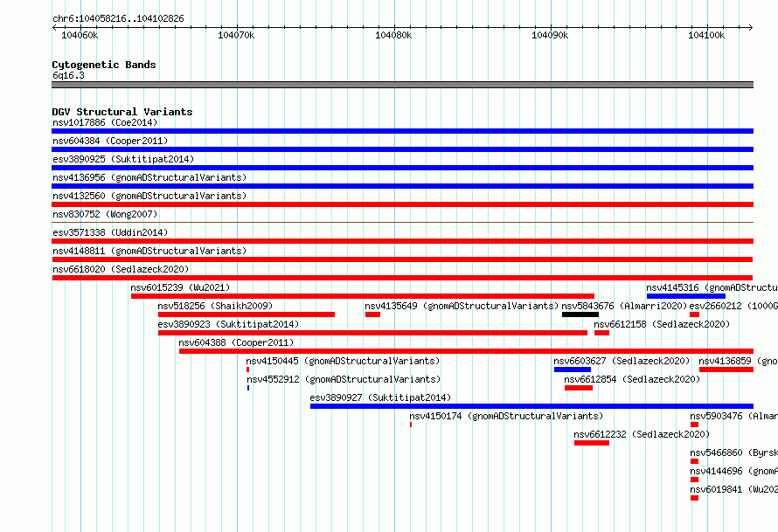This screenshot has width=778, height=532.
Task: Click the nsv518256 red variant bar
Action: [247, 314]
